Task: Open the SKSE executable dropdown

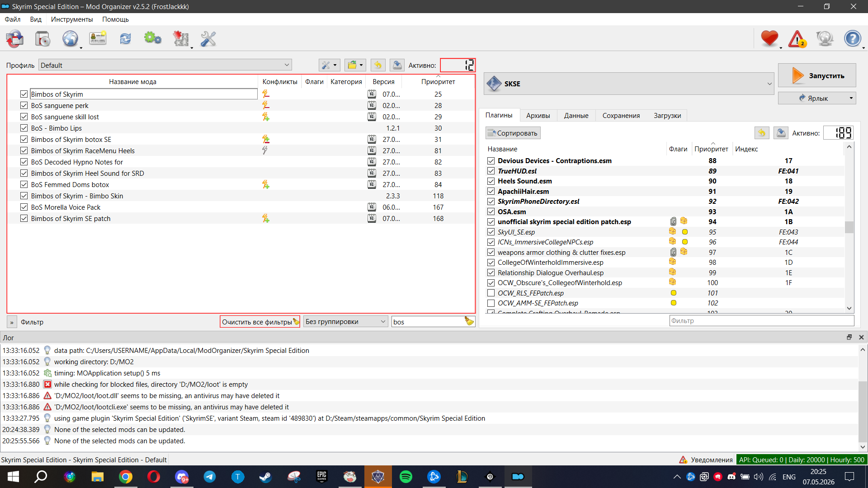Action: (x=629, y=84)
